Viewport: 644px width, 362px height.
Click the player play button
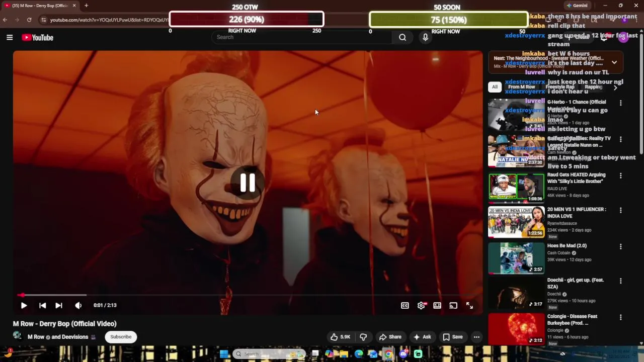(24, 305)
